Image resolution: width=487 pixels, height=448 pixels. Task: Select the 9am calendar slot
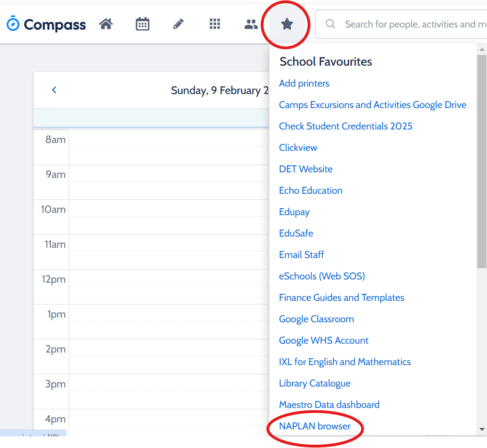[169, 182]
